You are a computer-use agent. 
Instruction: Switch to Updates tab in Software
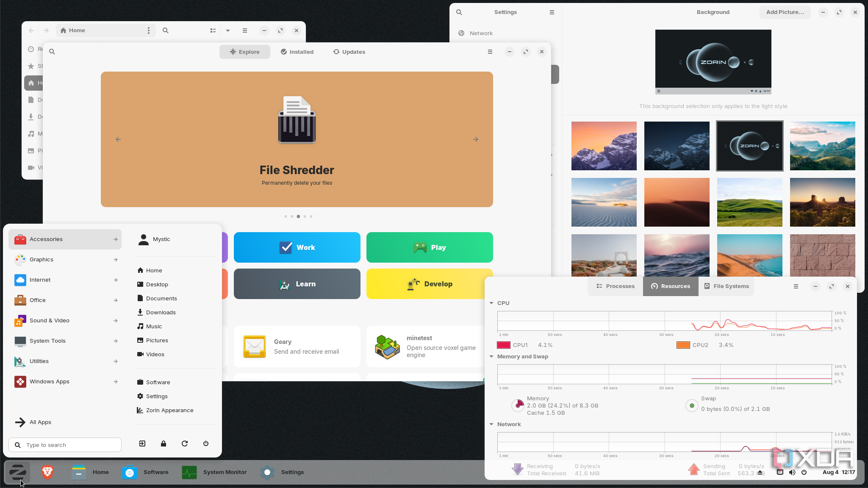click(x=349, y=52)
